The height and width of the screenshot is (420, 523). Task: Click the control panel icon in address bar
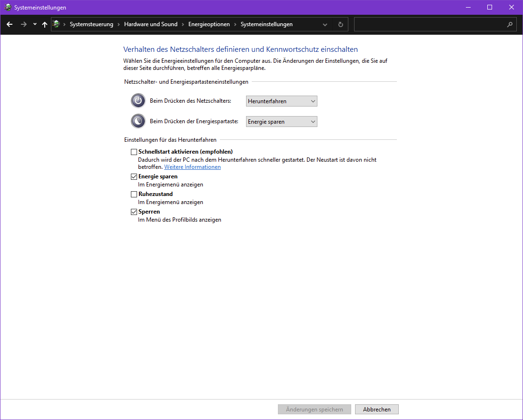(x=56, y=24)
